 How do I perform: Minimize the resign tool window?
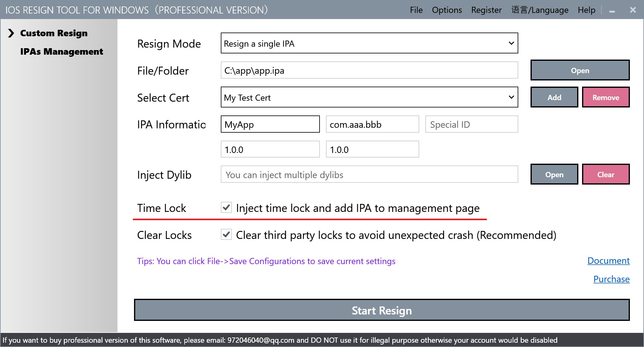pyautogui.click(x=612, y=10)
